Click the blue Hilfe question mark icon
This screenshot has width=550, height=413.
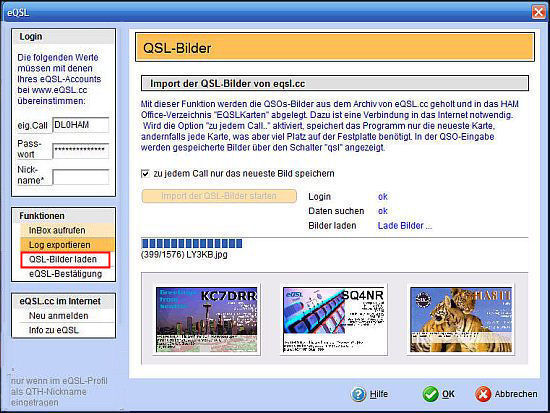(x=358, y=394)
